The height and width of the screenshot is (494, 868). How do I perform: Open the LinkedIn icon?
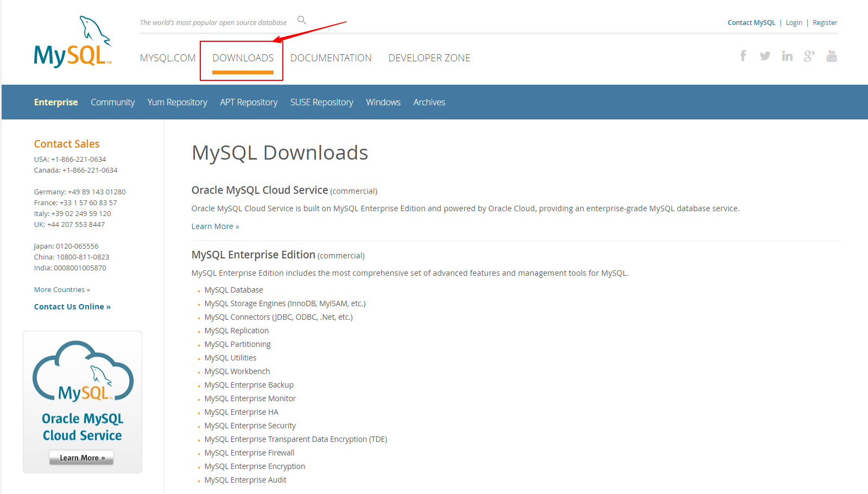(x=787, y=56)
